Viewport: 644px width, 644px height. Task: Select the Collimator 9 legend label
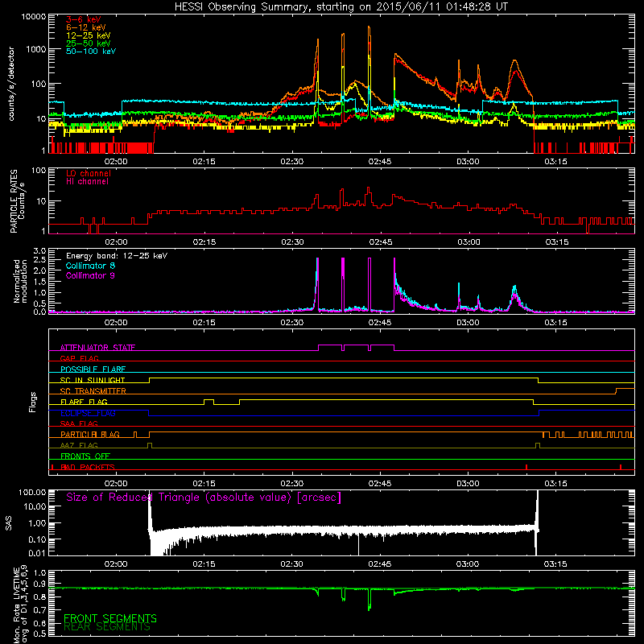point(90,275)
